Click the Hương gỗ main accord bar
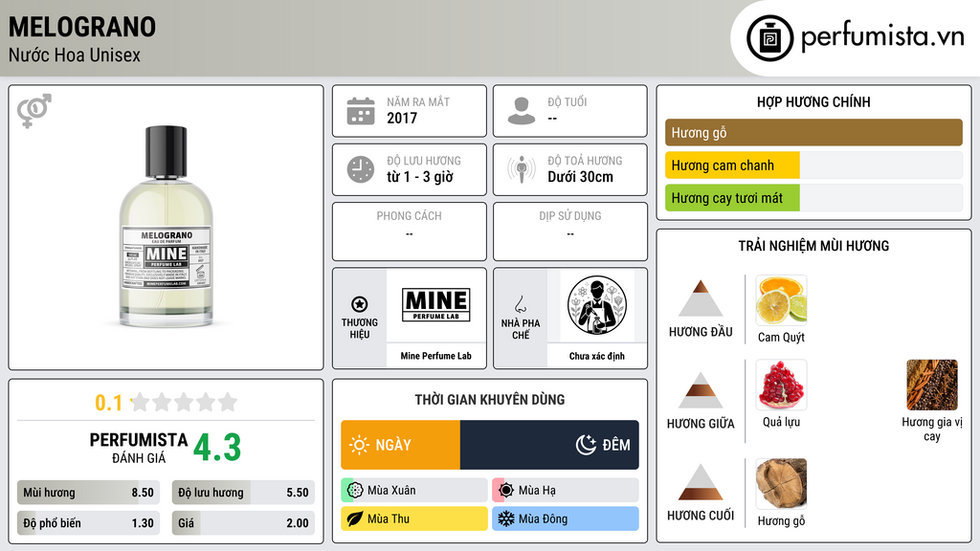The height and width of the screenshot is (551, 980). point(813,132)
